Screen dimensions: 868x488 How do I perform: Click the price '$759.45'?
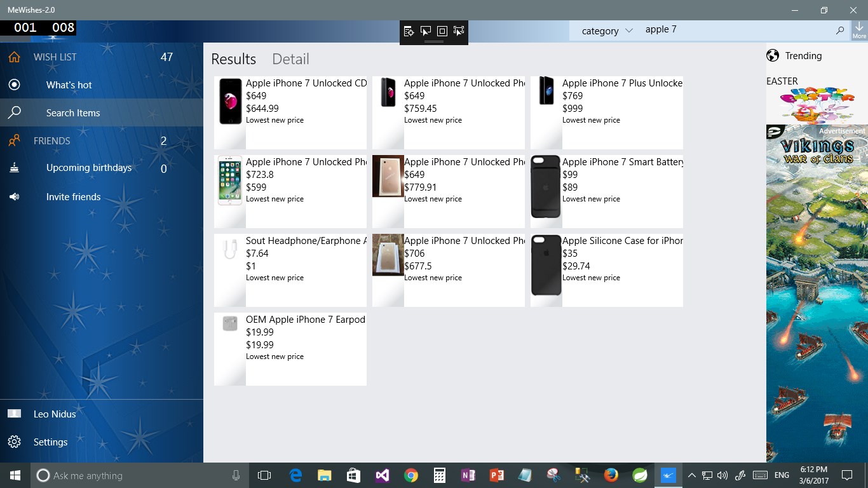click(x=421, y=108)
